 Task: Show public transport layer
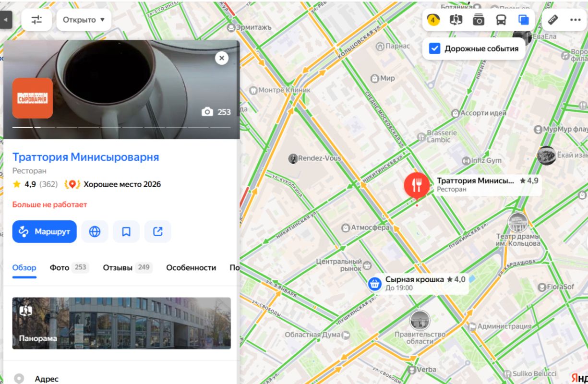(501, 20)
